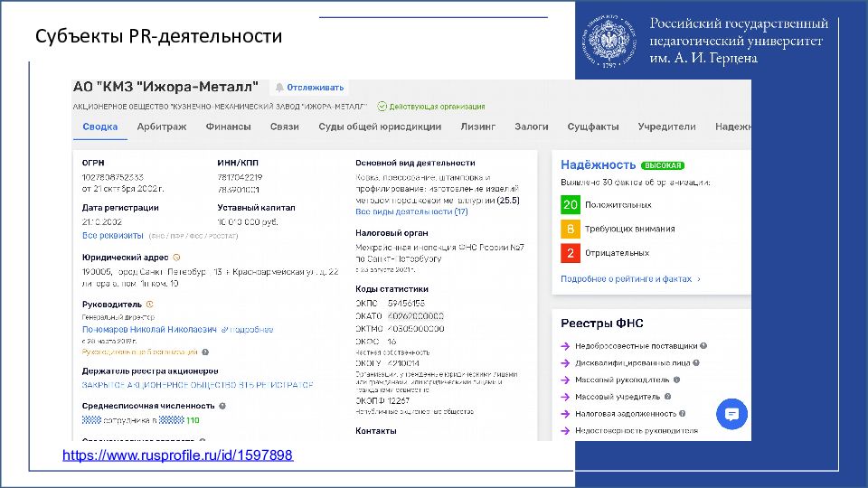Click the help icon beside Среднесписочная численность
Screen dimensions: 868x488
(222, 406)
